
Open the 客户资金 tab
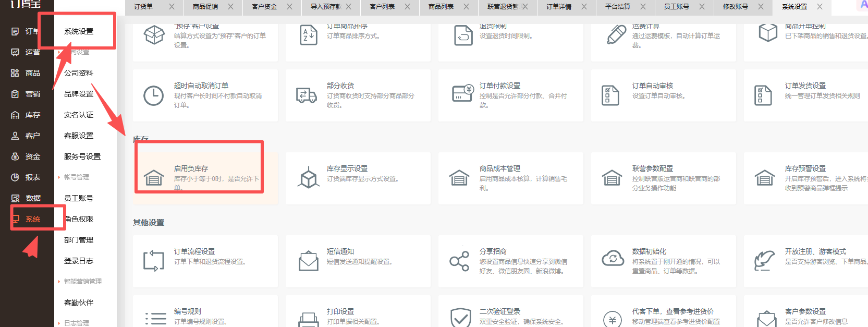(264, 7)
